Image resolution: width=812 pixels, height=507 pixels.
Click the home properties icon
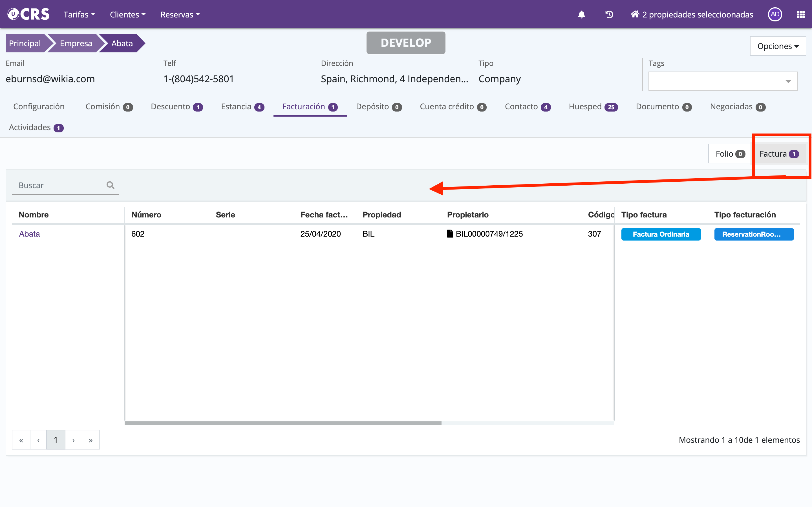635,14
